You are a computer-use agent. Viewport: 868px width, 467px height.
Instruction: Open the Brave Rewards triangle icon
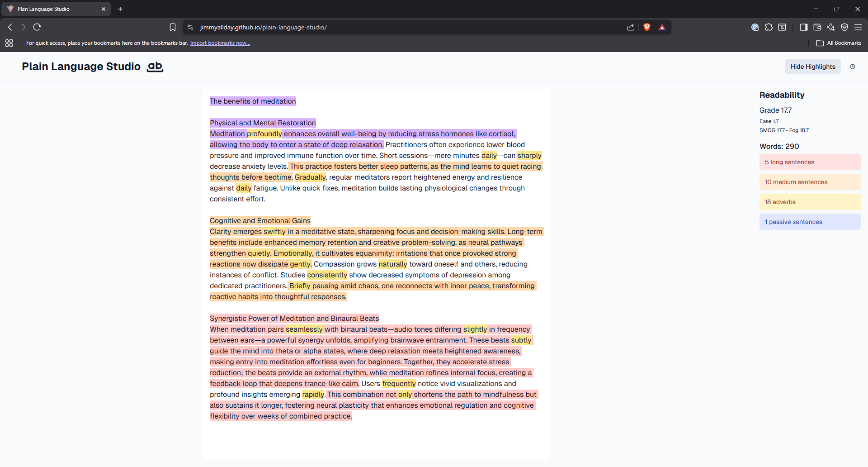pyautogui.click(x=662, y=27)
